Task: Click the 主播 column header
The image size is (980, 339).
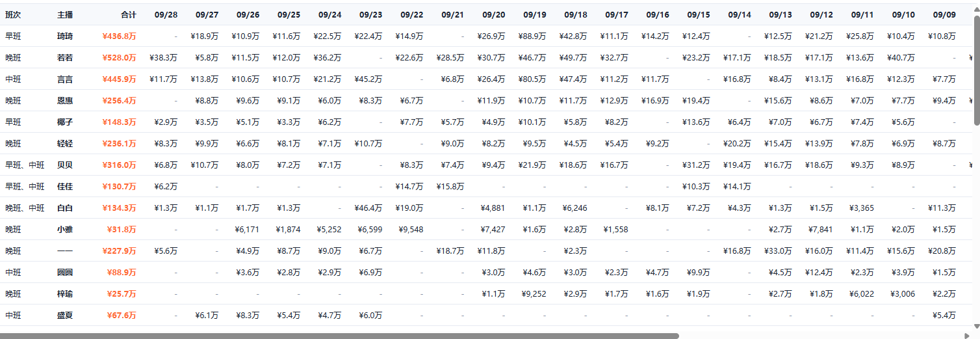Action: [x=65, y=14]
